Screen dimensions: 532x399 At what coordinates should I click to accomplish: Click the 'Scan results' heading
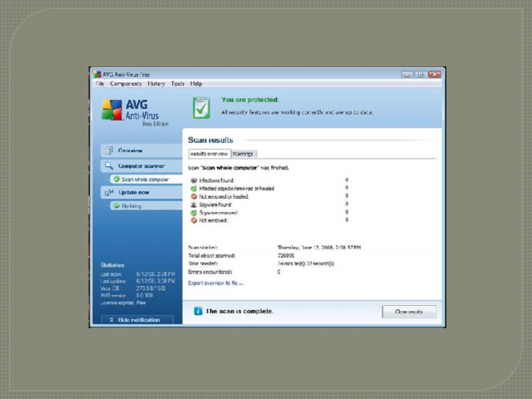point(210,140)
